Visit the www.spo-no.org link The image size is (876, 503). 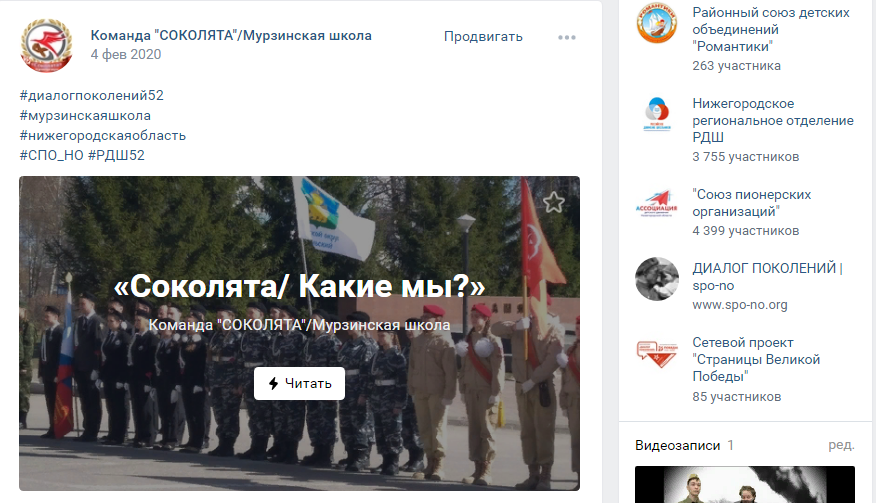(x=740, y=305)
